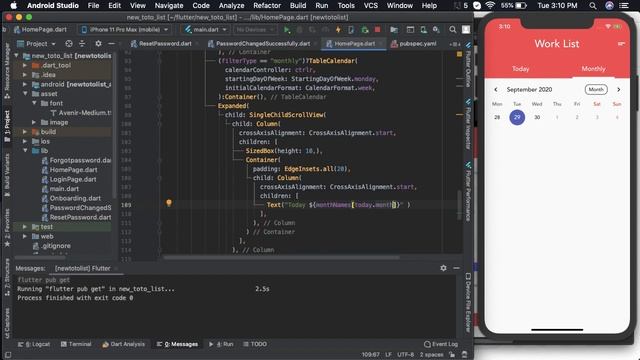
Task: Open the Layout Inspector toolbar icon
Action: pyautogui.click(x=410, y=30)
